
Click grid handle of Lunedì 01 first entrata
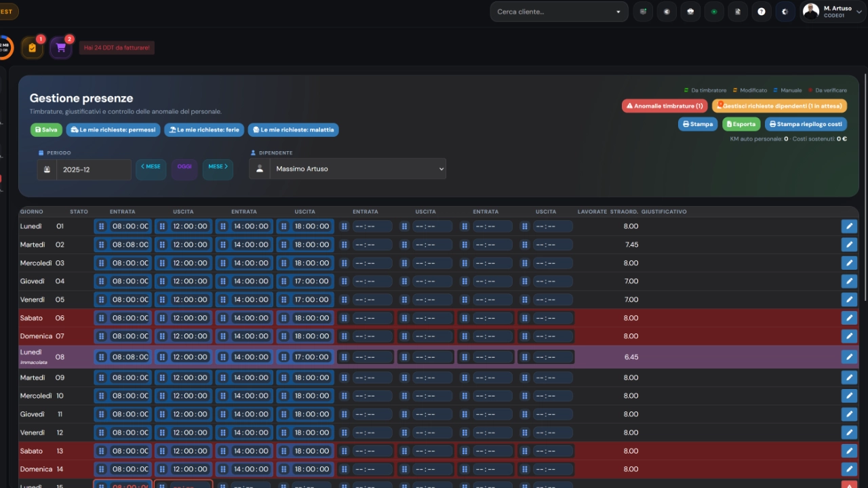click(101, 226)
